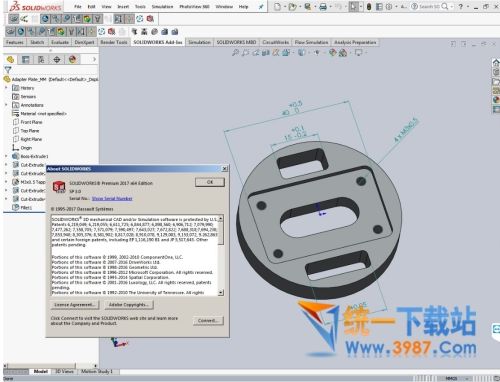
Task: Click the Zoom to Fit magnifier icon
Action: point(235,52)
